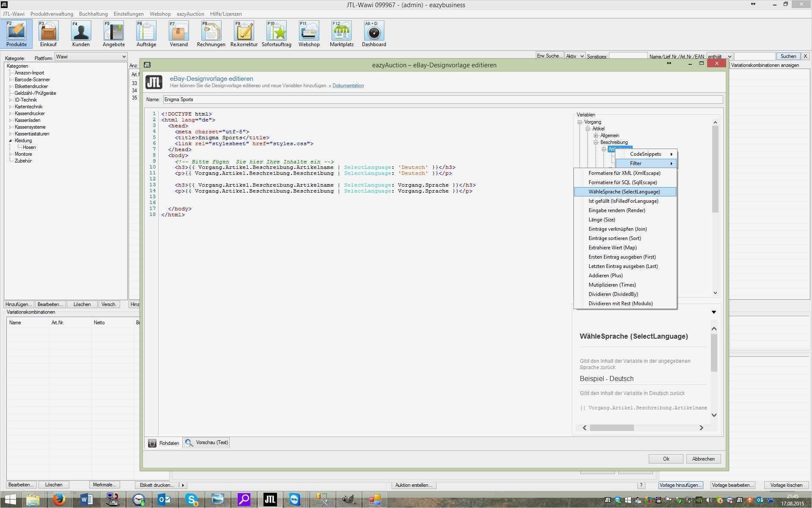This screenshot has height=508, width=812.
Task: Launch the Dashboard gauge icon
Action: pyautogui.click(x=374, y=33)
